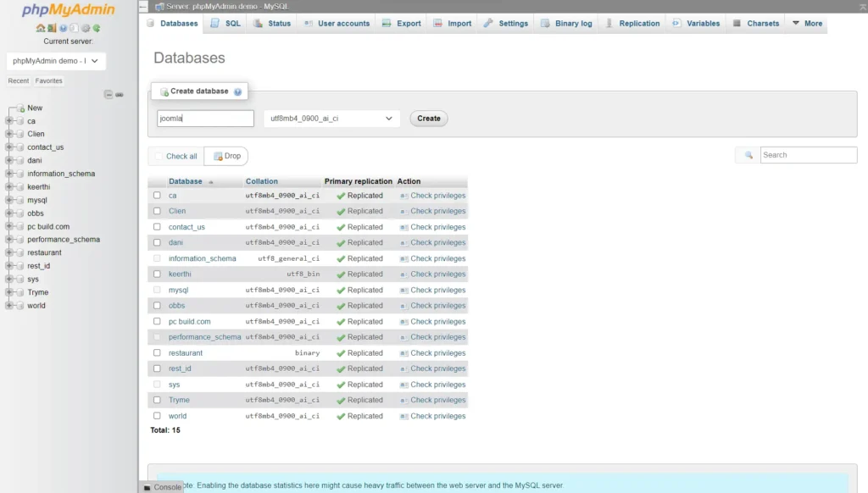Open the collation utf8mb4_0900_ai_ci dropdown
The image size is (868, 493).
coord(331,119)
